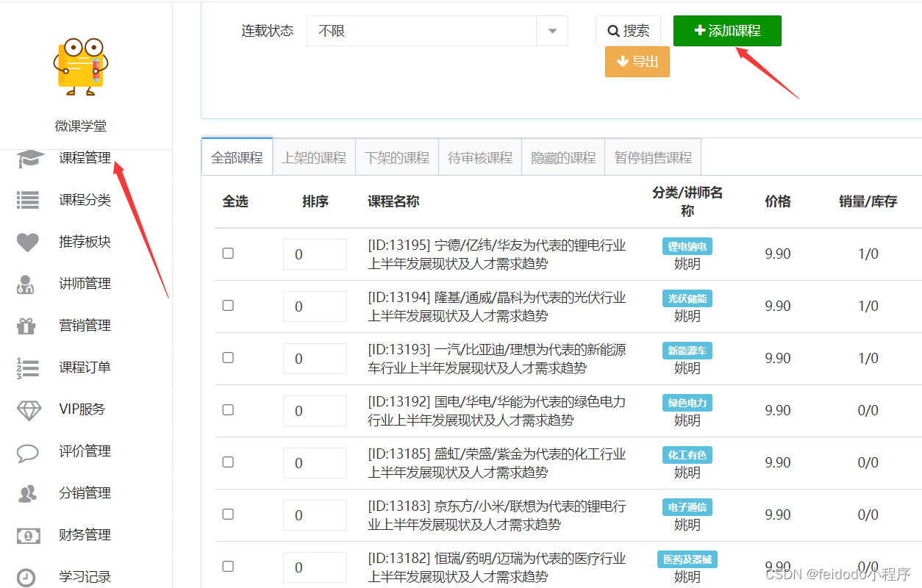The height and width of the screenshot is (588, 922).
Task: Click the 排序 input for ID:13192
Action: (x=315, y=411)
